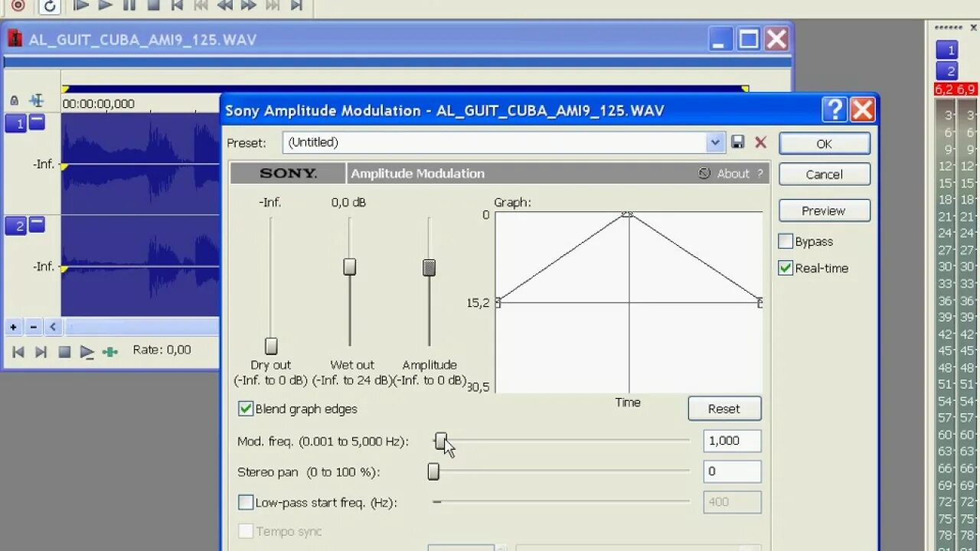The height and width of the screenshot is (551, 980).
Task: Click the Mod. freq. slider thumb
Action: click(441, 441)
